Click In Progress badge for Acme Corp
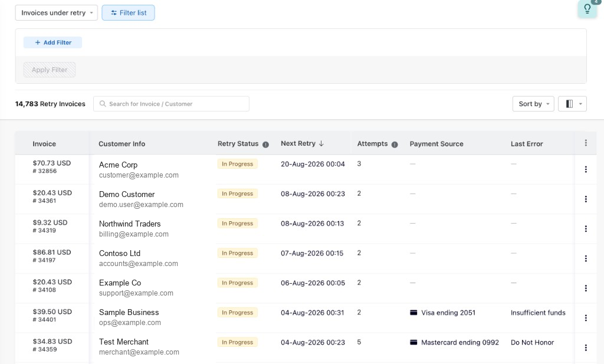This screenshot has width=604, height=364. click(237, 164)
